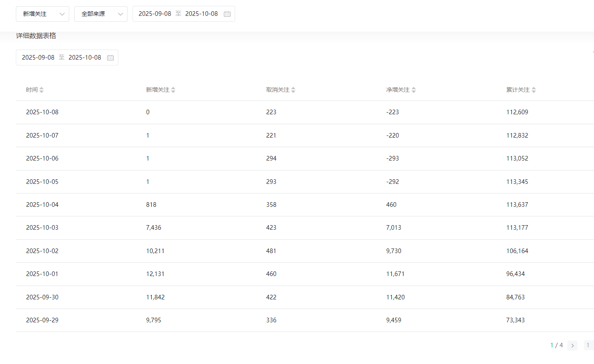Click the 取消关注 column header label

click(x=278, y=90)
